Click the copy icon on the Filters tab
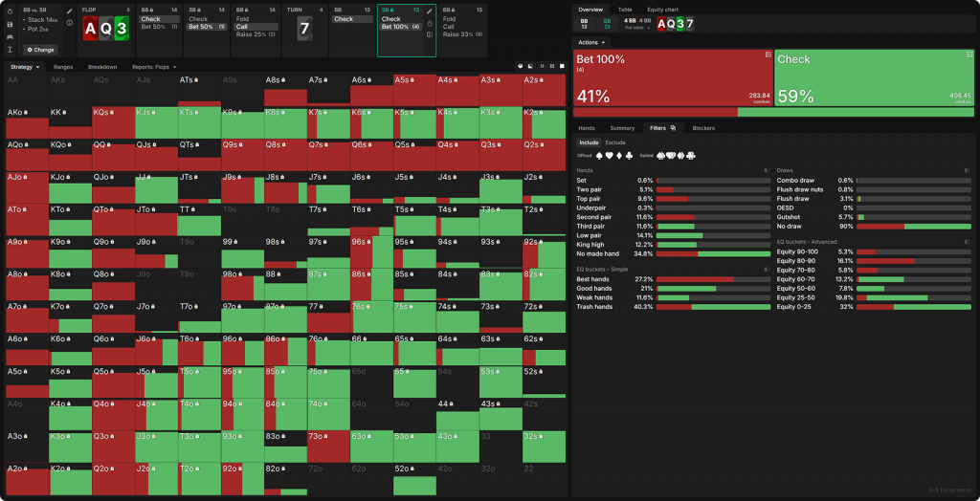 [x=673, y=127]
